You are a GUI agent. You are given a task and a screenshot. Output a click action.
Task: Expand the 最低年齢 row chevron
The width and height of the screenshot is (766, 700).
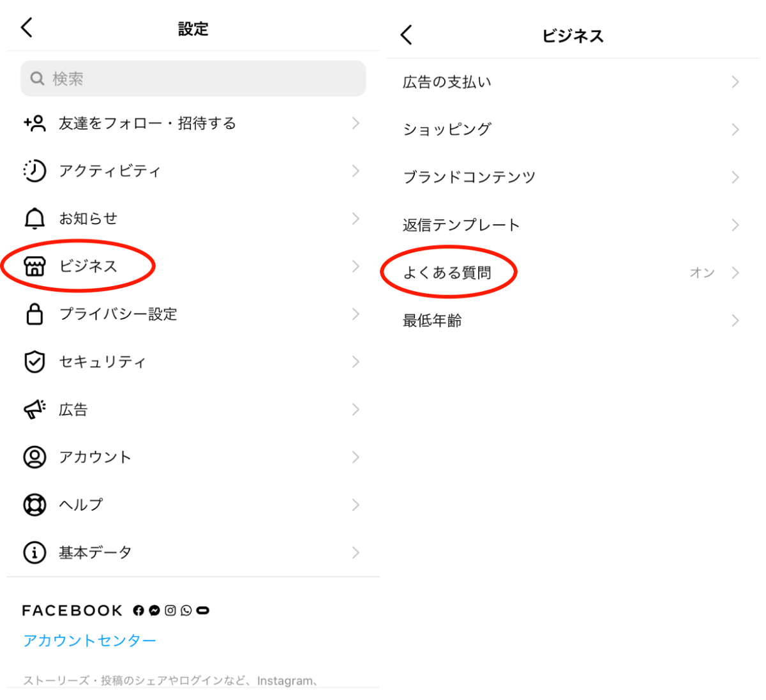coord(735,321)
